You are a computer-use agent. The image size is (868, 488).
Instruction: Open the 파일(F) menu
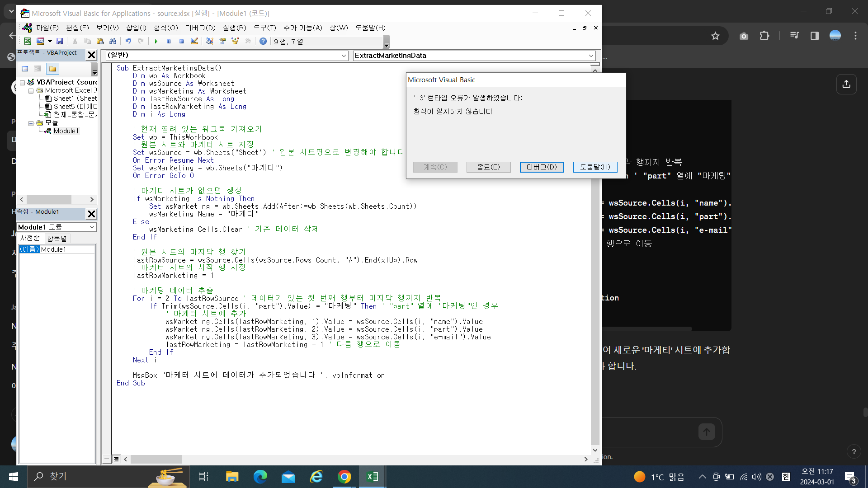47,28
